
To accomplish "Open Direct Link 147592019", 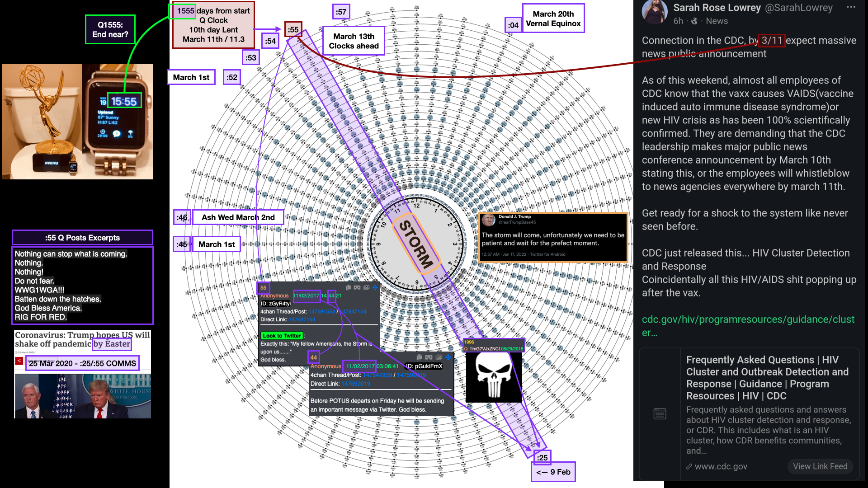I will (x=356, y=384).
